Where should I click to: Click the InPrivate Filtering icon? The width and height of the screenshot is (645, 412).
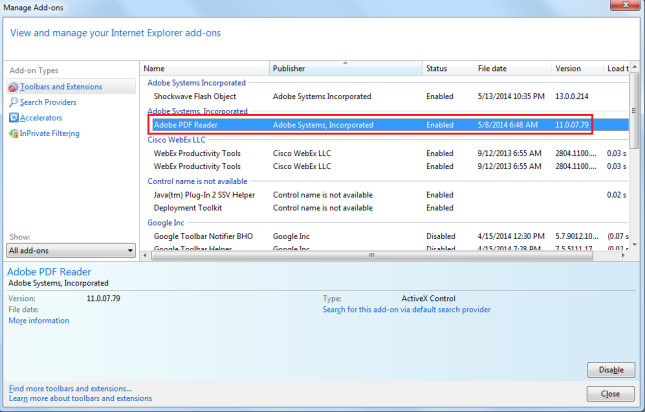click(14, 133)
